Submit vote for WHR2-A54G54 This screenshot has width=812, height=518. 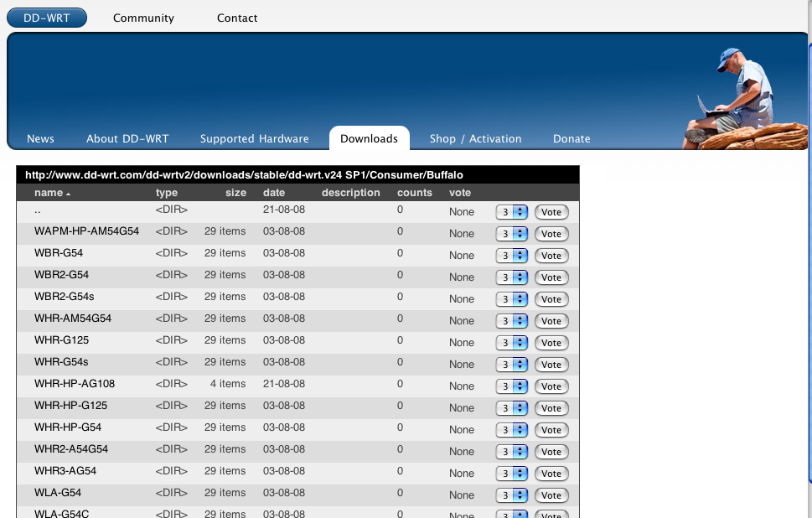coord(551,451)
